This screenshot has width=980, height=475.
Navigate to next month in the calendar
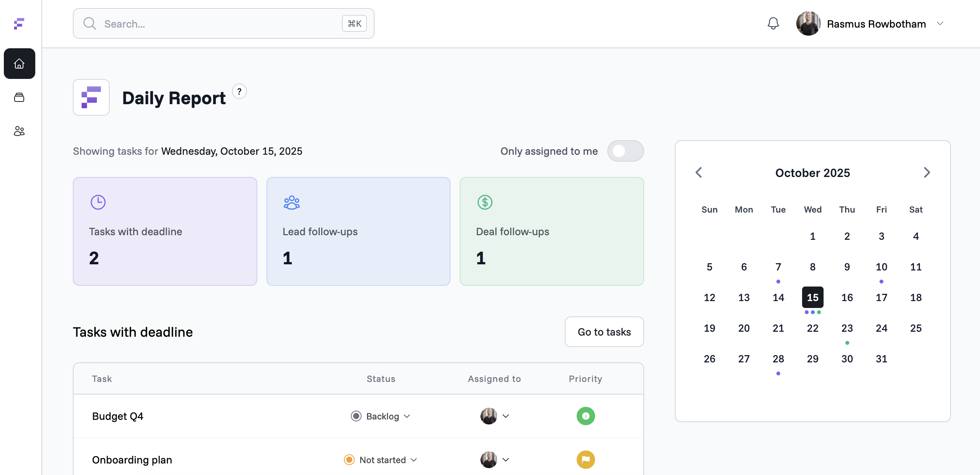(x=927, y=172)
